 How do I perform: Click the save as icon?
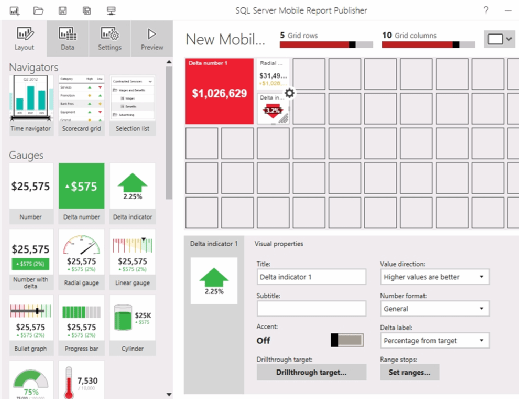pyautogui.click(x=87, y=11)
